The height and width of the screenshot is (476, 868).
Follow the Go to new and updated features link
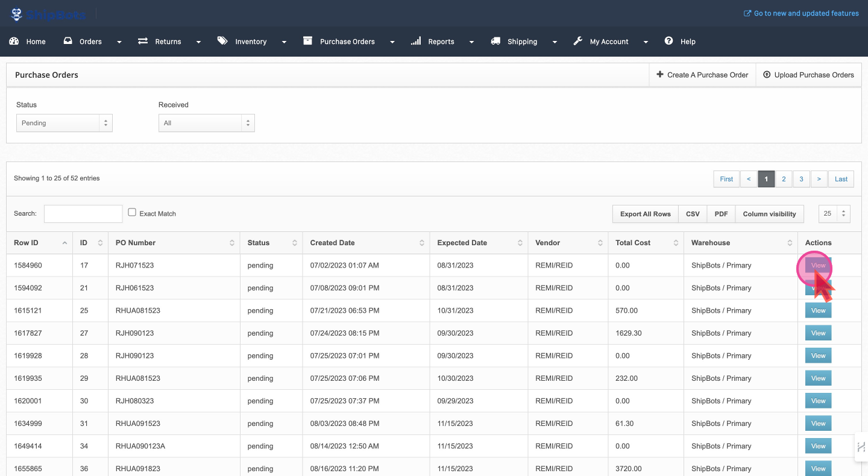[x=807, y=13]
